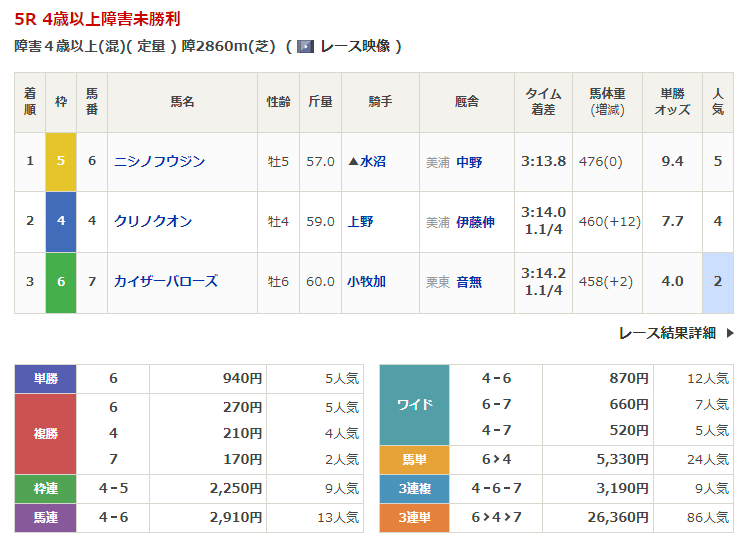Click the highlighted popularity cell showing 2

coord(717,282)
